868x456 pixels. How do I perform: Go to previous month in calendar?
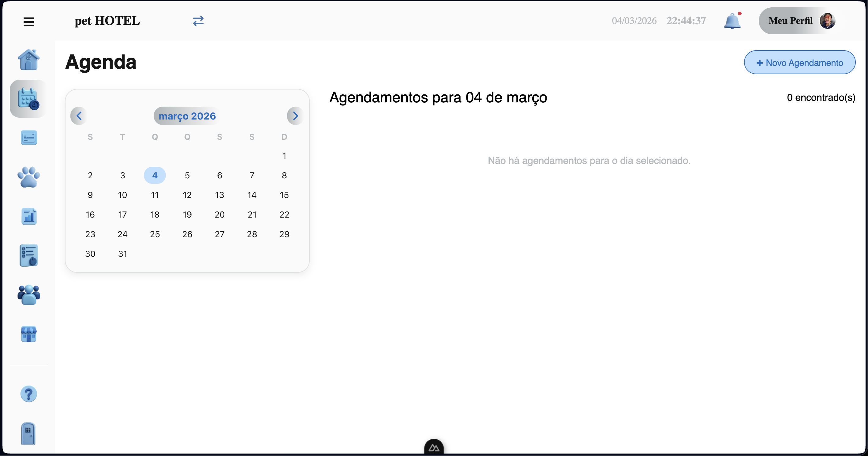tap(79, 116)
